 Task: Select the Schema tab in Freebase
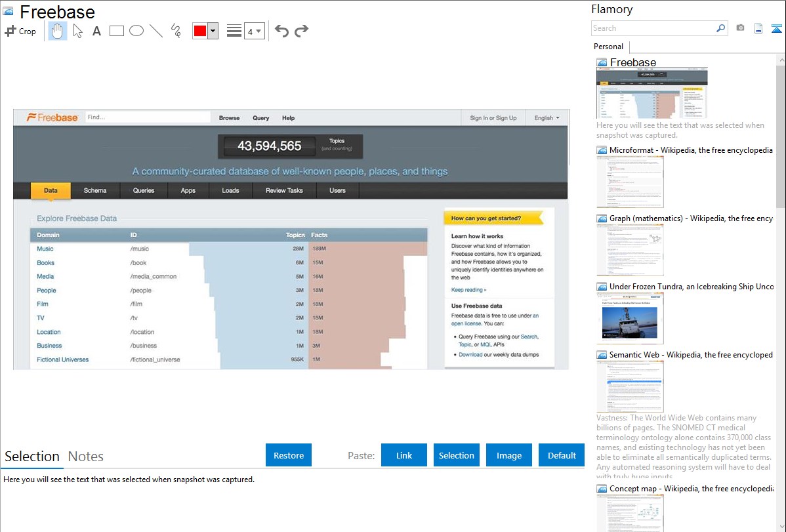click(x=95, y=190)
